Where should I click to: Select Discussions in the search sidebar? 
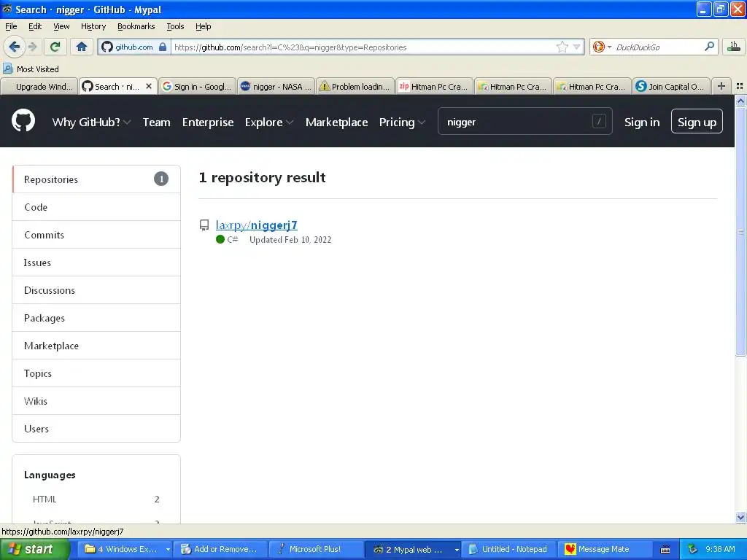(96, 290)
